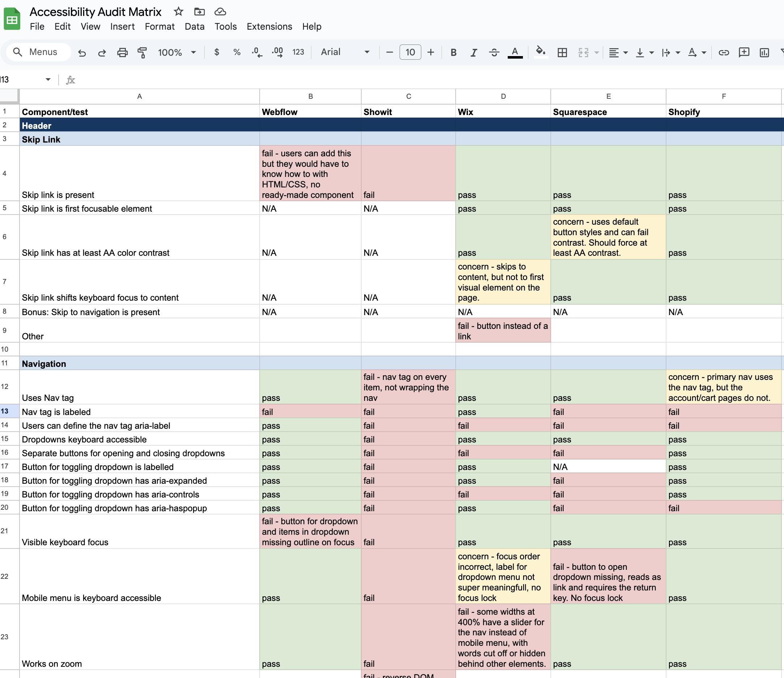Click the select-all corner box
Image resolution: width=784 pixels, height=678 pixels.
(9, 96)
